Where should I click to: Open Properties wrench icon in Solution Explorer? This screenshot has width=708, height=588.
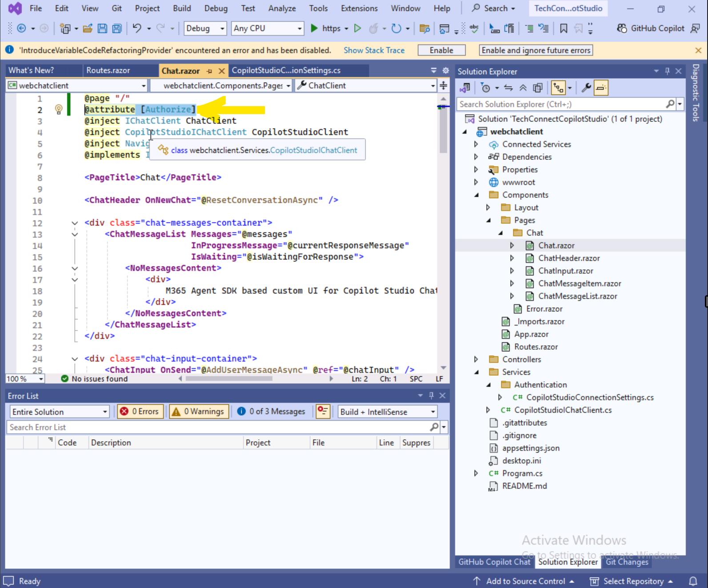pyautogui.click(x=586, y=88)
